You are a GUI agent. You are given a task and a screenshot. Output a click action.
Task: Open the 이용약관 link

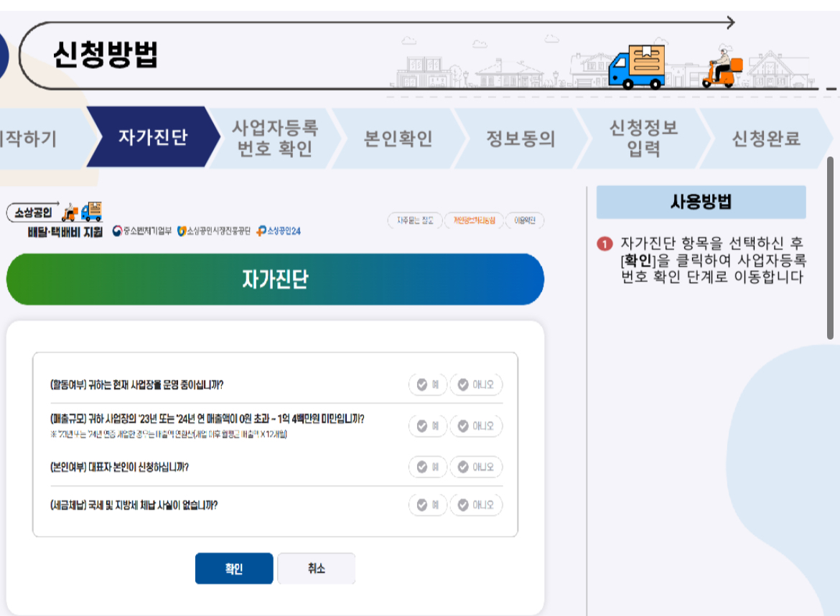pyautogui.click(x=525, y=220)
